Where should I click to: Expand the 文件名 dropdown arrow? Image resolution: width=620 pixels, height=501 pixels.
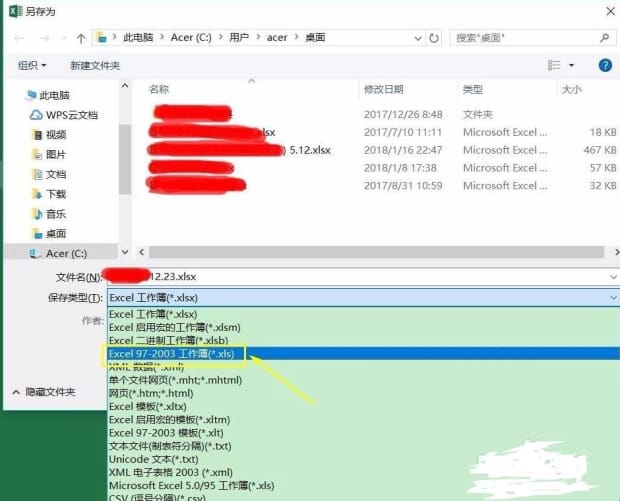coord(613,277)
